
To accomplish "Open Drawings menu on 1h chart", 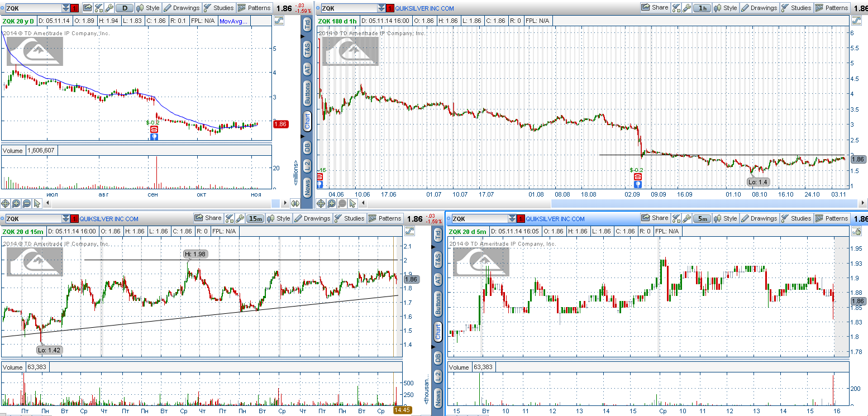I will 759,8.
